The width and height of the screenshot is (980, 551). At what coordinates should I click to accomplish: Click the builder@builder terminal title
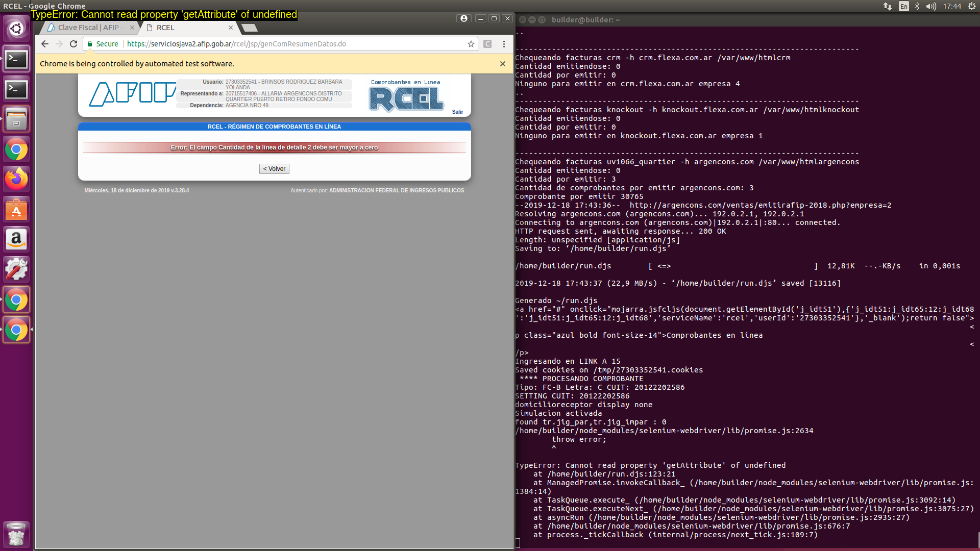coord(585,20)
